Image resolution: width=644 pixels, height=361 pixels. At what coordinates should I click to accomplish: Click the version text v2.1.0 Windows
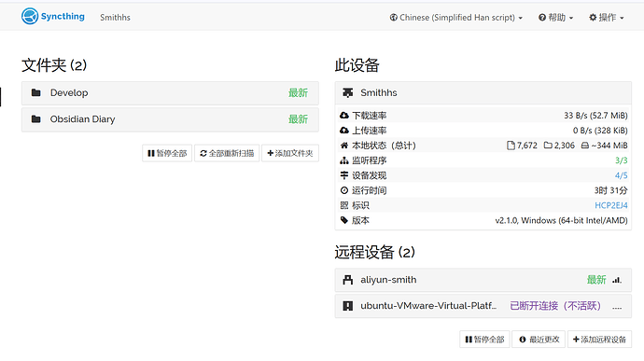[562, 220]
